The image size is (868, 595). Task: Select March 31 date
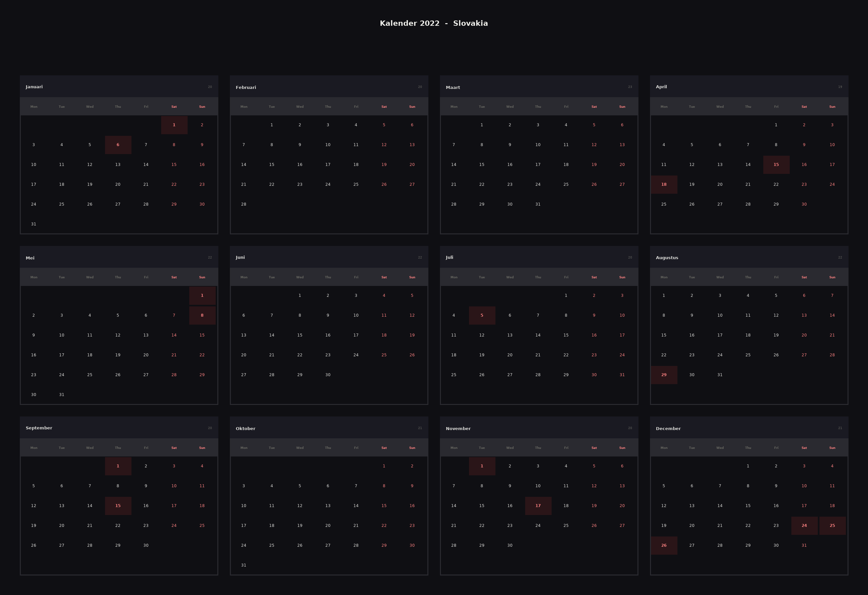538,204
